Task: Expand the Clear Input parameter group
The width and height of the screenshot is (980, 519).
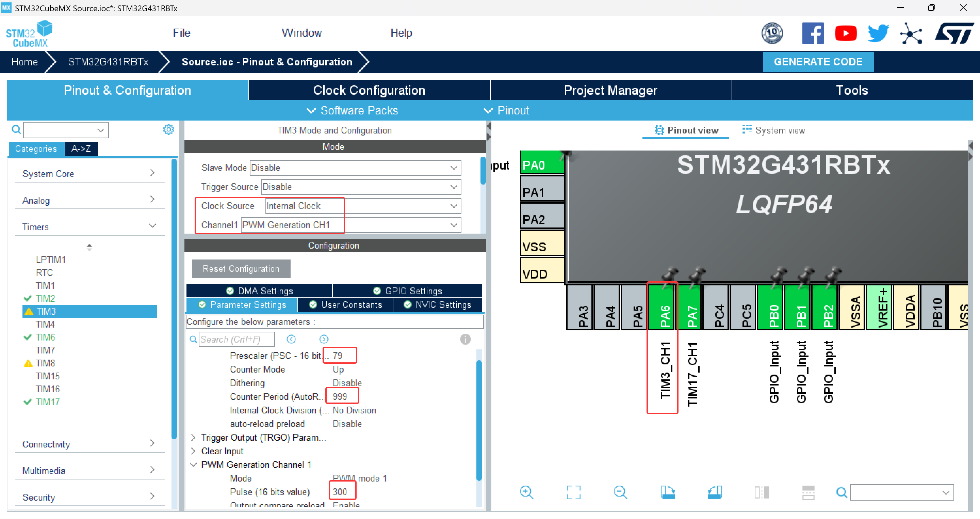Action: click(193, 451)
